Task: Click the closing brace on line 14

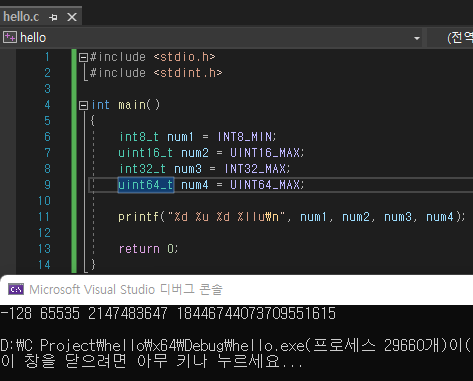Action: pos(93,265)
